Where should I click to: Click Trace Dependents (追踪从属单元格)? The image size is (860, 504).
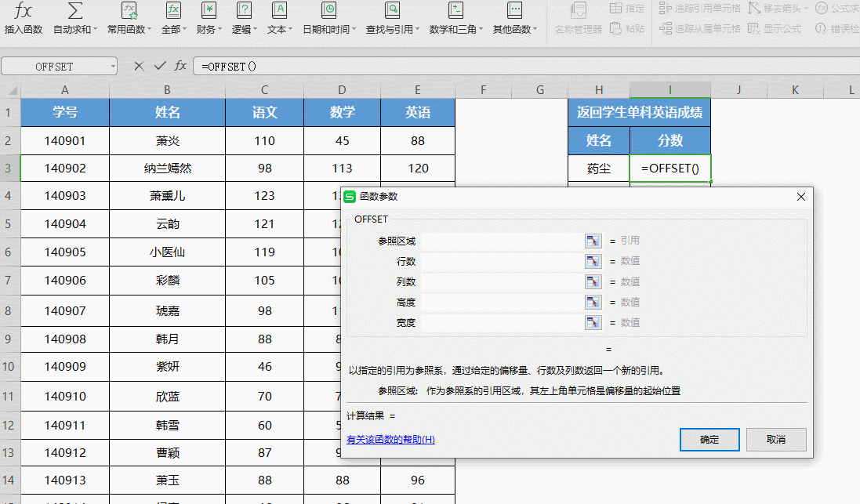tap(700, 28)
